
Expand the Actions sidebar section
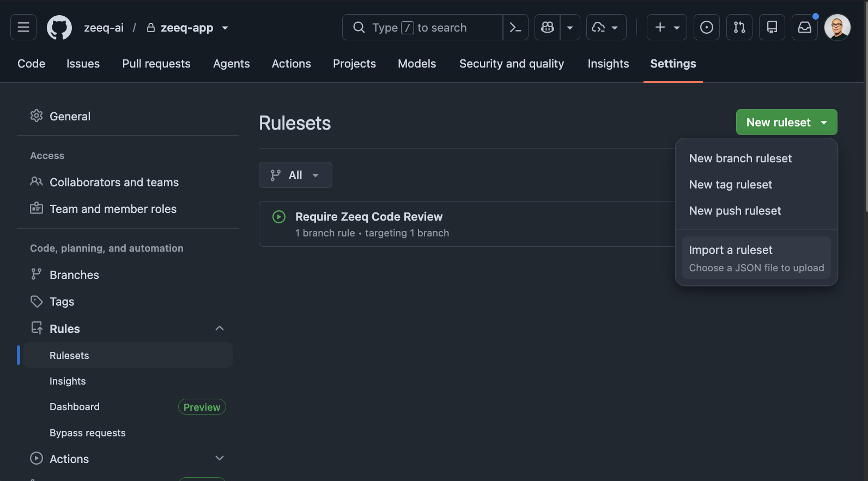220,459
